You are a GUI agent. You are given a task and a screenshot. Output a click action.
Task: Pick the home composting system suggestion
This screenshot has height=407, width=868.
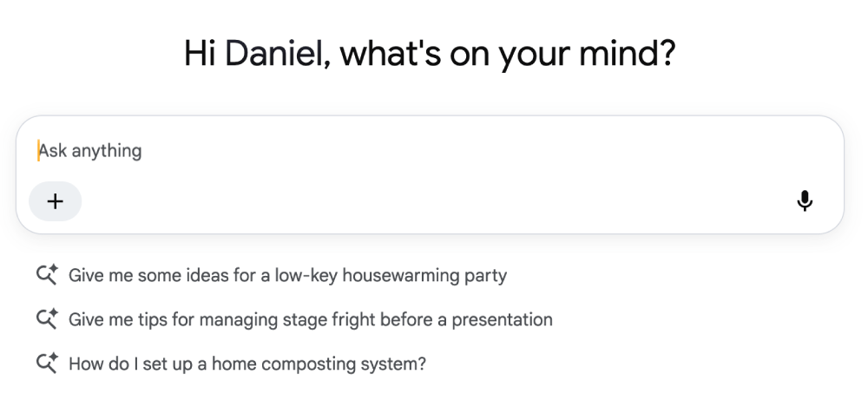(x=231, y=364)
